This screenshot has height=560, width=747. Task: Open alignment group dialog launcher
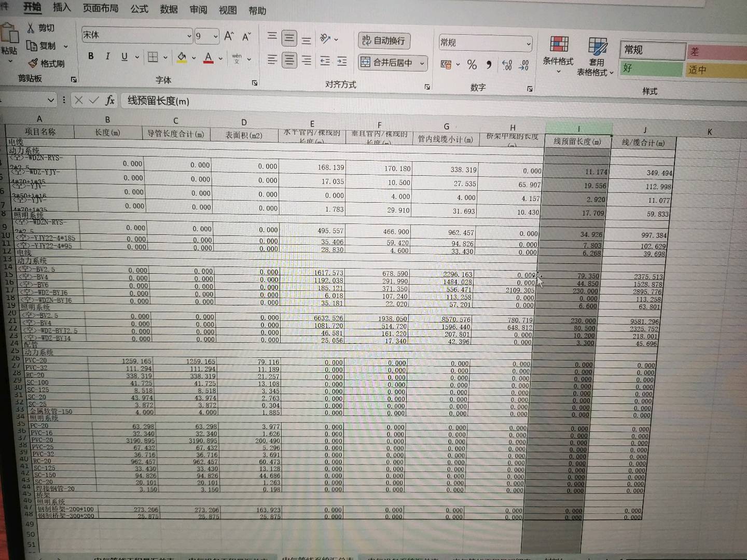tap(427, 87)
